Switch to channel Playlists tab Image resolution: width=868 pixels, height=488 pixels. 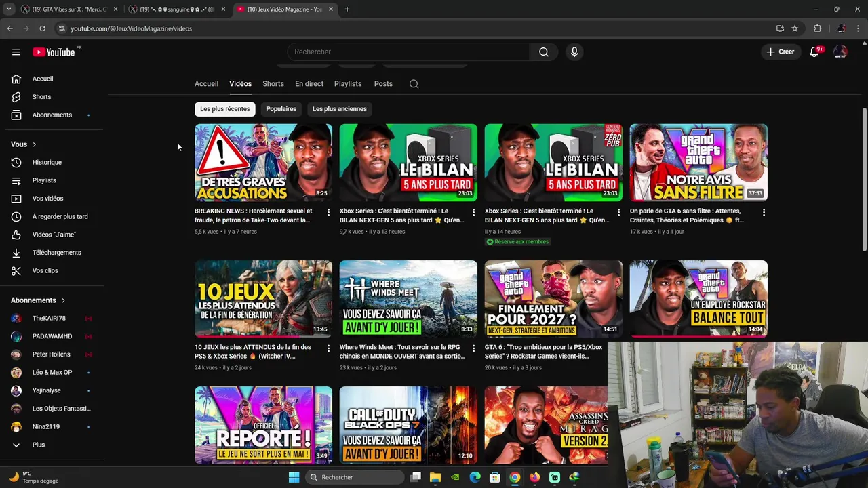pyautogui.click(x=348, y=84)
